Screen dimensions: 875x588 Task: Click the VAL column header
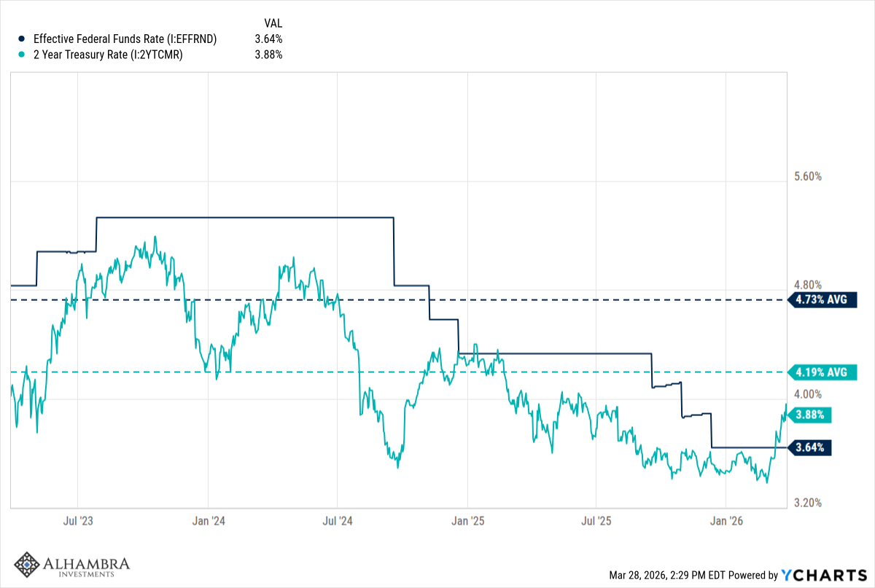click(x=273, y=23)
